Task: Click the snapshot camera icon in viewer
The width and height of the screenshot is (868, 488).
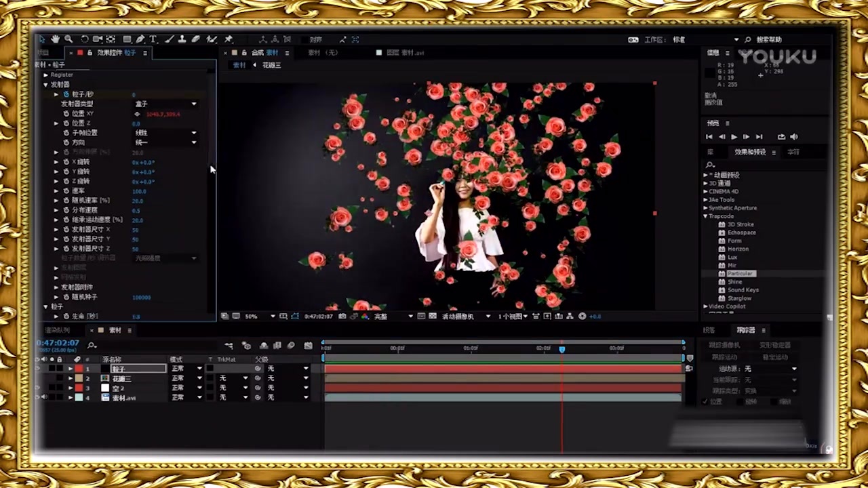Action: (x=342, y=317)
